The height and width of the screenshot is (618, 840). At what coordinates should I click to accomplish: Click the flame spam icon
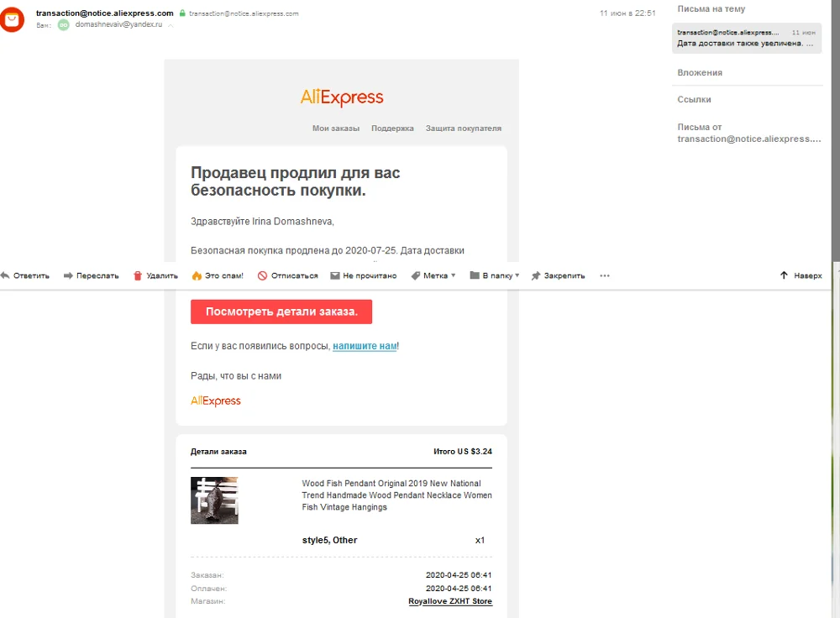click(197, 275)
